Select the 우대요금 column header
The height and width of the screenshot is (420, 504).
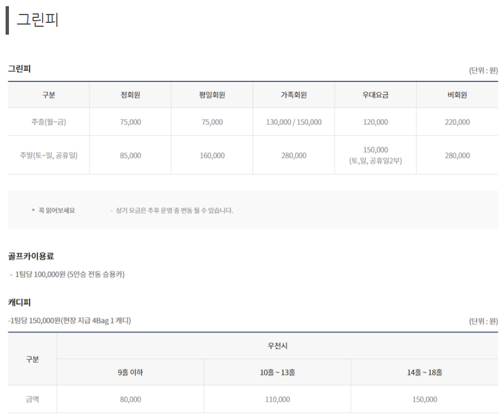(x=375, y=95)
